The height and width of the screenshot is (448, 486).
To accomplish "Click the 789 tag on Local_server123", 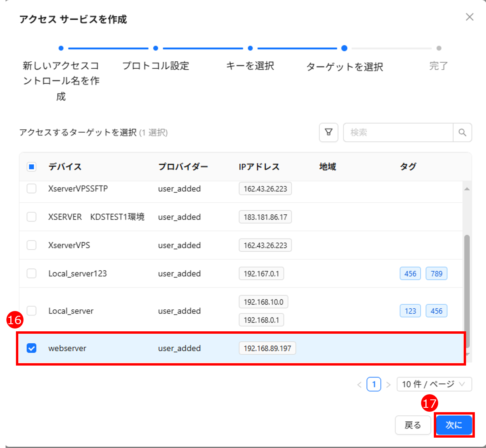I will 436,274.
